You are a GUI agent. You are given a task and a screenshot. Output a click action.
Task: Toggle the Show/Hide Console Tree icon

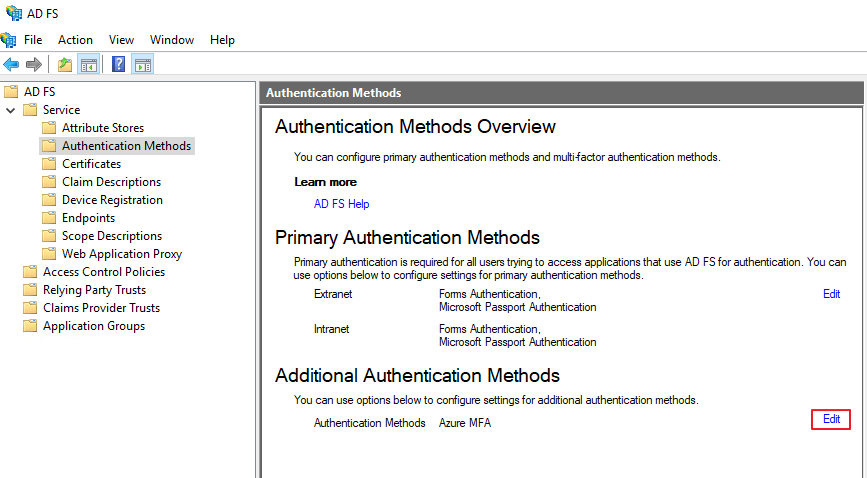click(88, 65)
